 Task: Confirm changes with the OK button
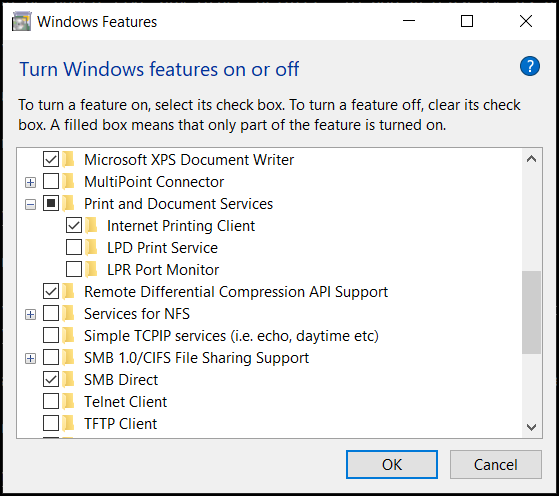click(392, 464)
